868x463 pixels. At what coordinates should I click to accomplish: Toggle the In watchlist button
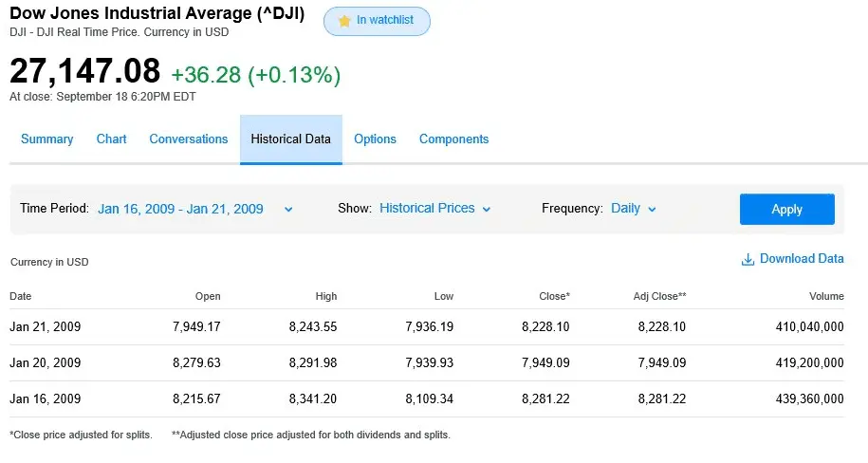pos(377,21)
